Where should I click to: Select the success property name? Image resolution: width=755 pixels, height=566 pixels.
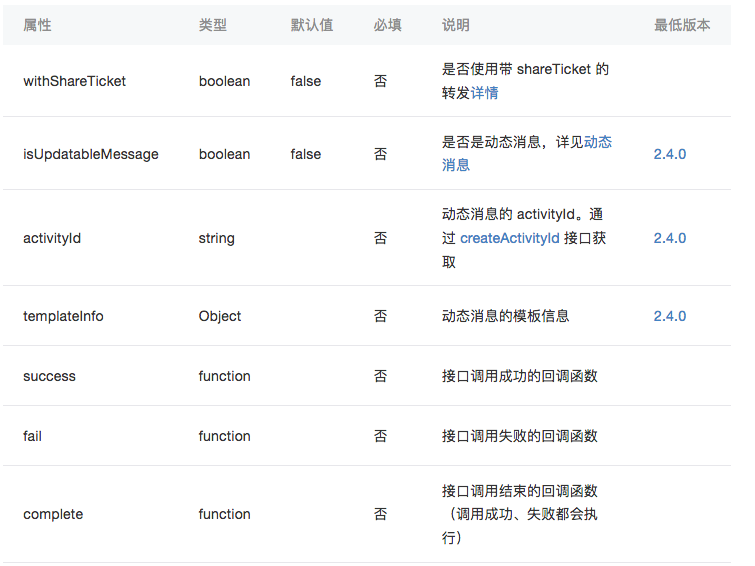[49, 376]
